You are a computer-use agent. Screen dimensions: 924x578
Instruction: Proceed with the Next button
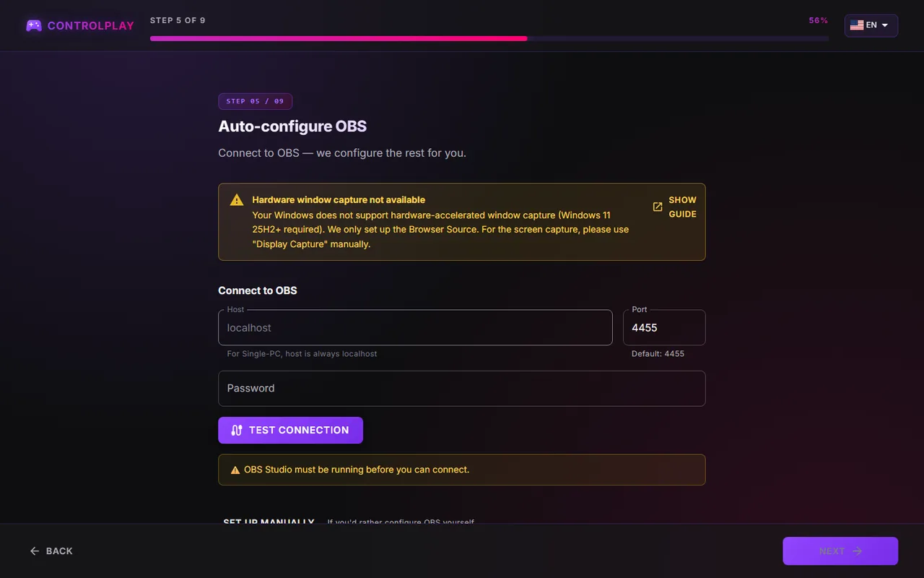(840, 551)
